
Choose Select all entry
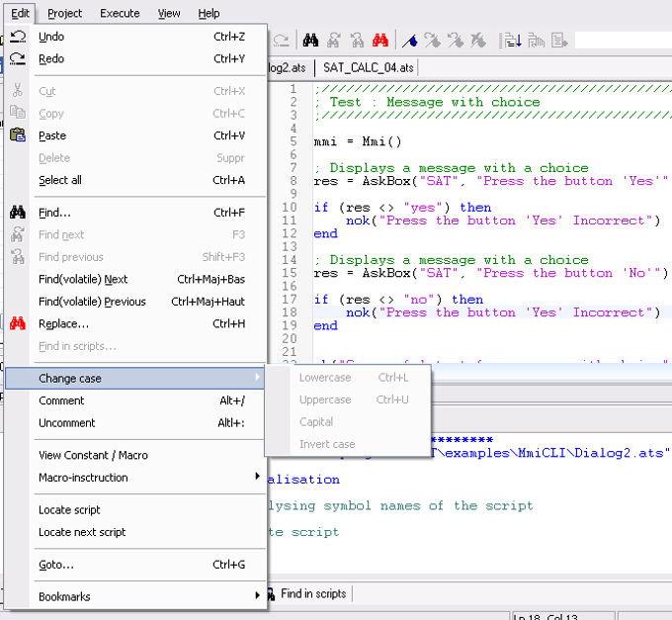coord(135,180)
